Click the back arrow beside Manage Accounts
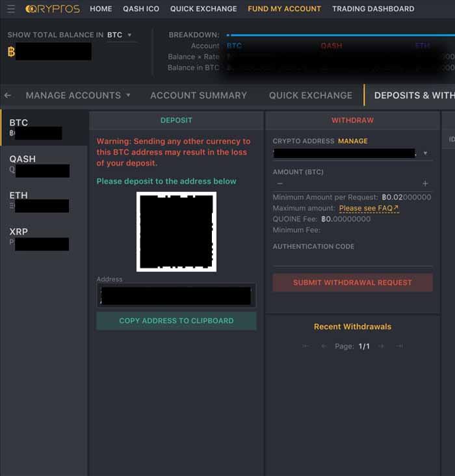Viewport: 455px width, 476px height. coord(8,96)
